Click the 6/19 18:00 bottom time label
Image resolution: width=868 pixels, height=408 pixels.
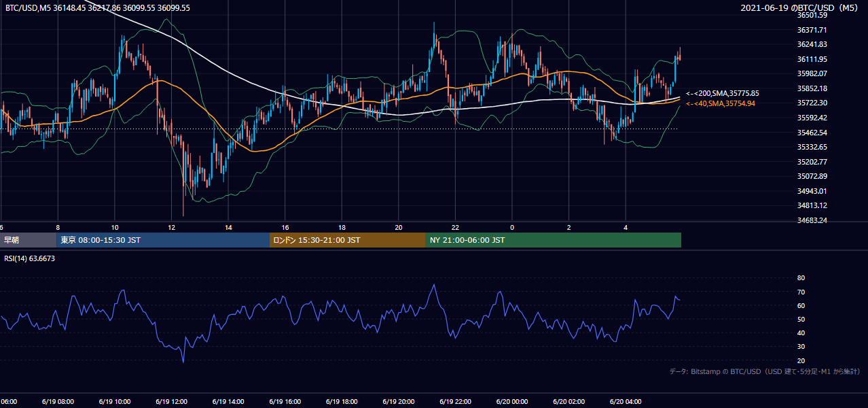(x=342, y=401)
